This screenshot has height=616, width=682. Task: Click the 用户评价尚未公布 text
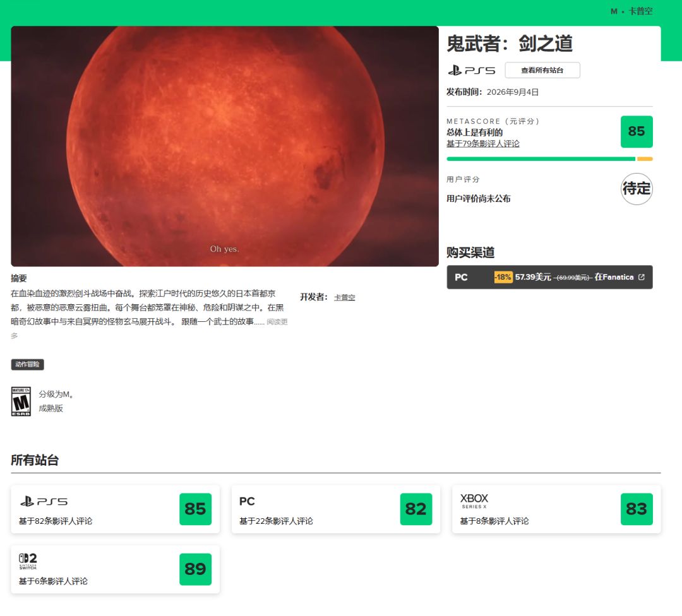[479, 199]
